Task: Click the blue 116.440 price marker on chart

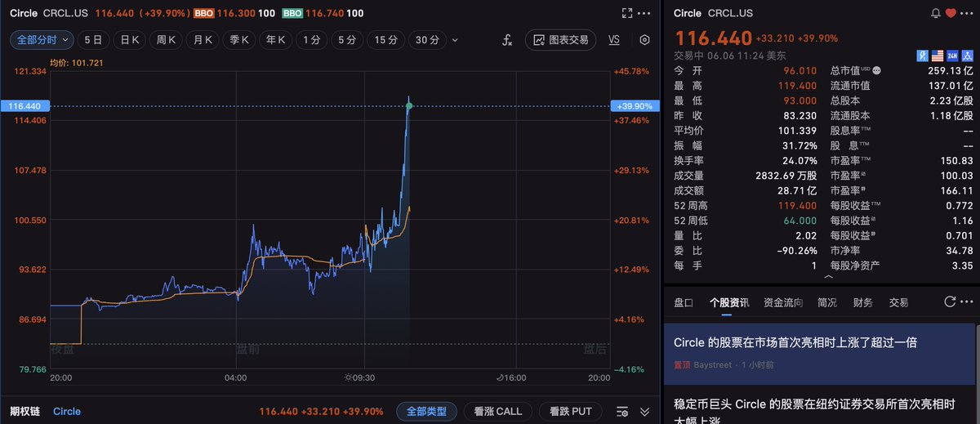Action: click(25, 105)
